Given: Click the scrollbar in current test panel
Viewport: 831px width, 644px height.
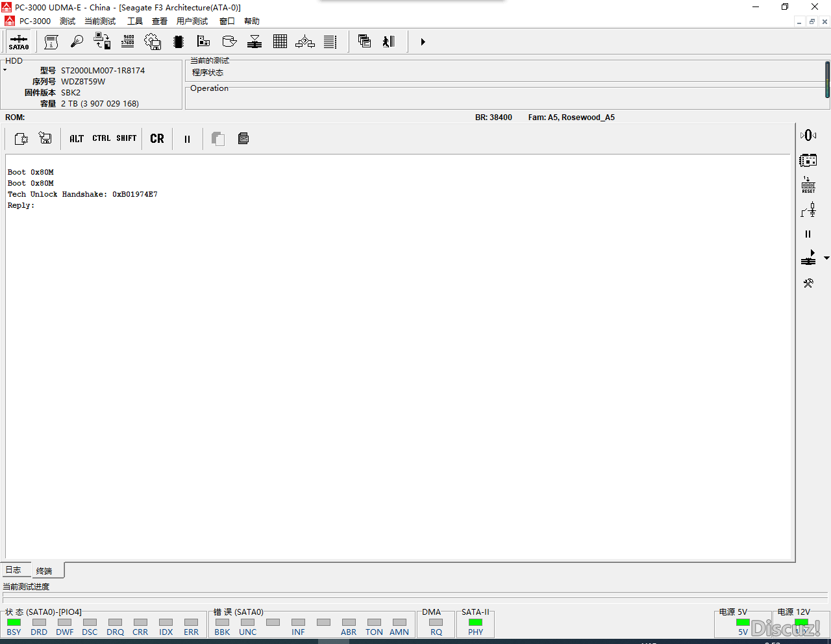Looking at the screenshot, I should (x=827, y=80).
